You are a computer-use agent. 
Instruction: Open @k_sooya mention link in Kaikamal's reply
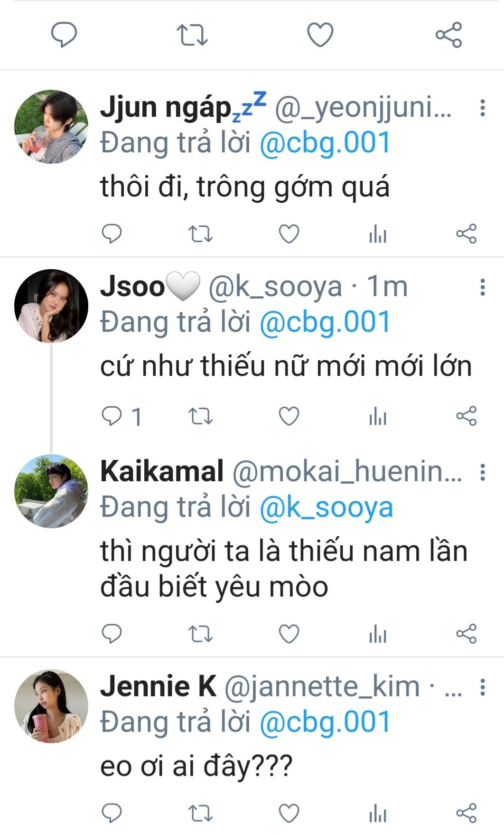coord(327,507)
